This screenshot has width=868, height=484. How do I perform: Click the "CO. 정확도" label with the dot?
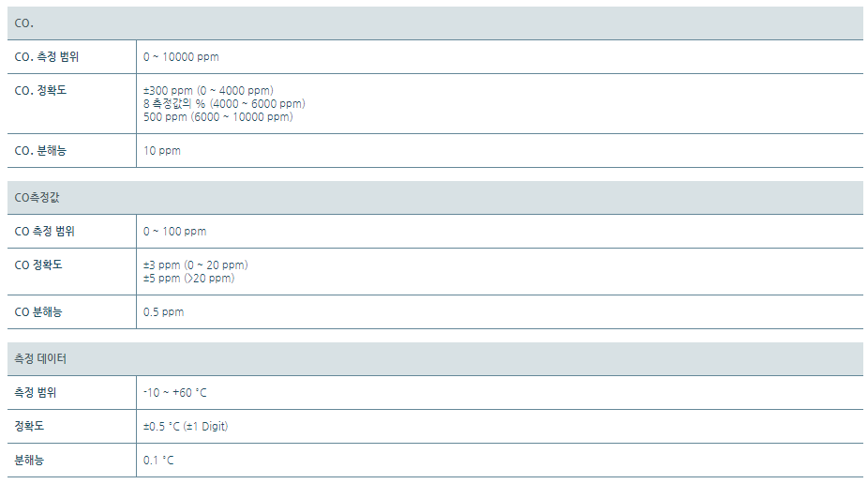point(41,91)
